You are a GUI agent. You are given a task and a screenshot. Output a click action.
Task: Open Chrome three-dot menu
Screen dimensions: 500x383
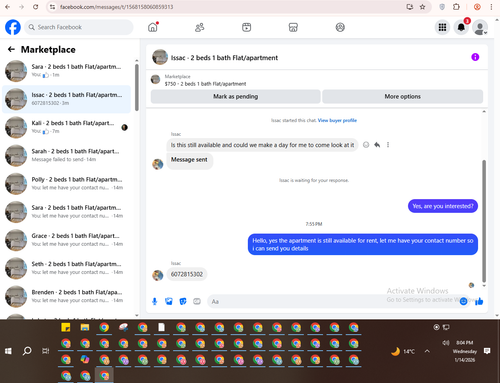[x=491, y=7]
